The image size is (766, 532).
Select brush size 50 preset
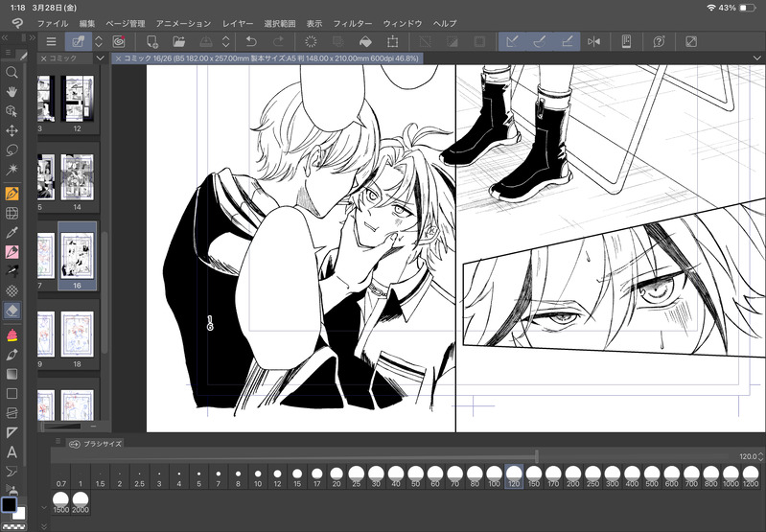coord(415,476)
